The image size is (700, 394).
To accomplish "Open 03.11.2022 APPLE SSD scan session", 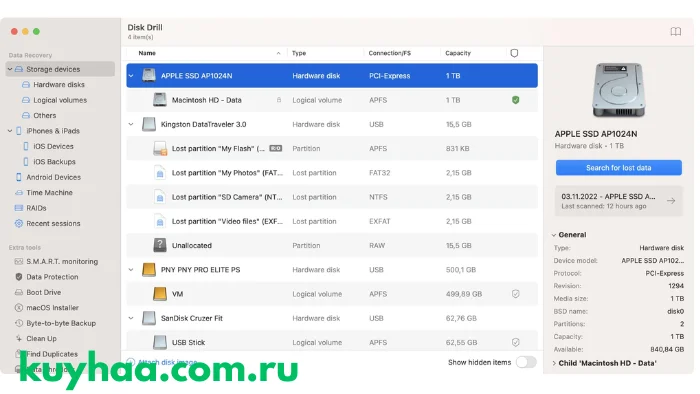I will click(618, 201).
